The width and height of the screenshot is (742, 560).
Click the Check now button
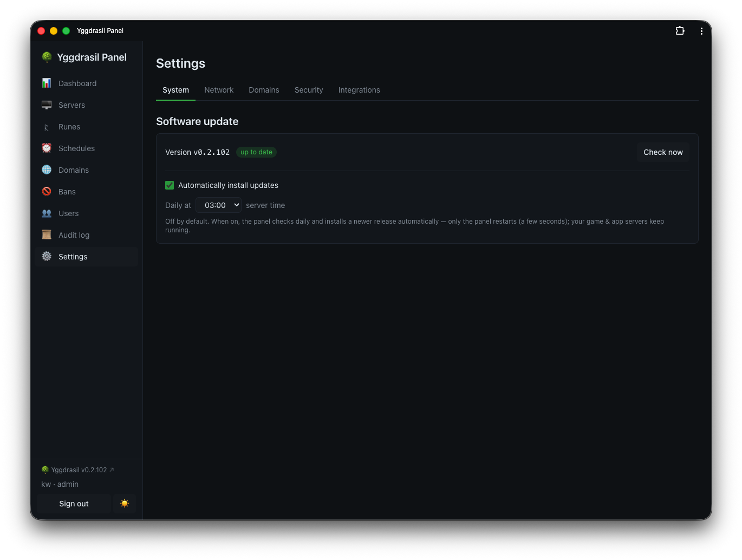(x=663, y=152)
